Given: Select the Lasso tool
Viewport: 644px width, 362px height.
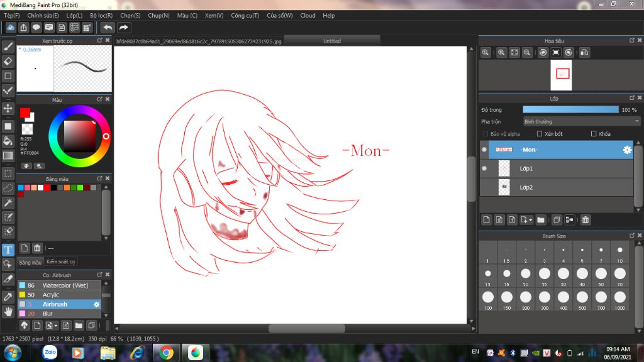Looking at the screenshot, I should click(8, 188).
